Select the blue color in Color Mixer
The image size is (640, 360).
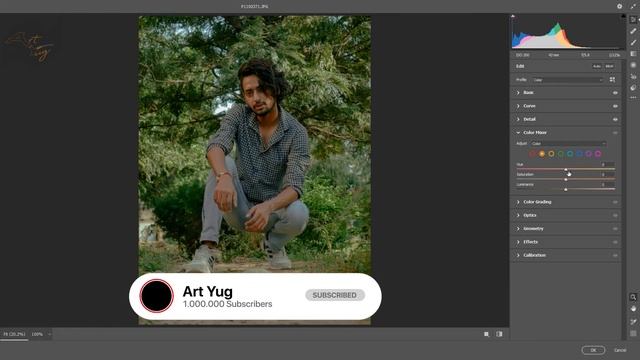pos(579,154)
